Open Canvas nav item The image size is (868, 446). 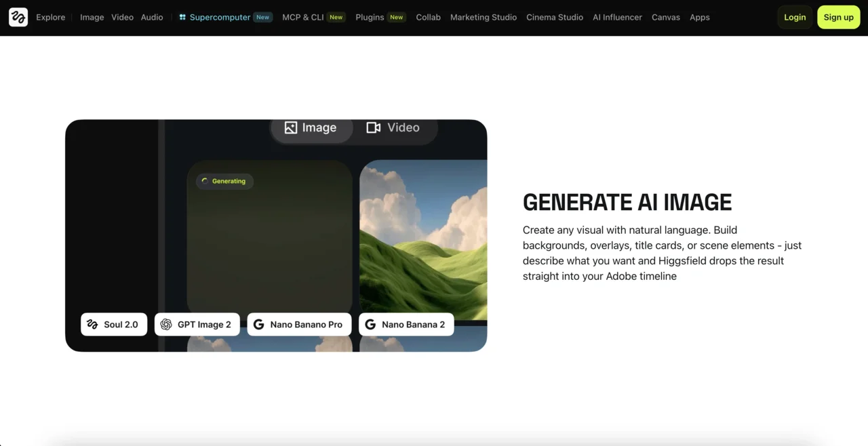click(x=666, y=18)
